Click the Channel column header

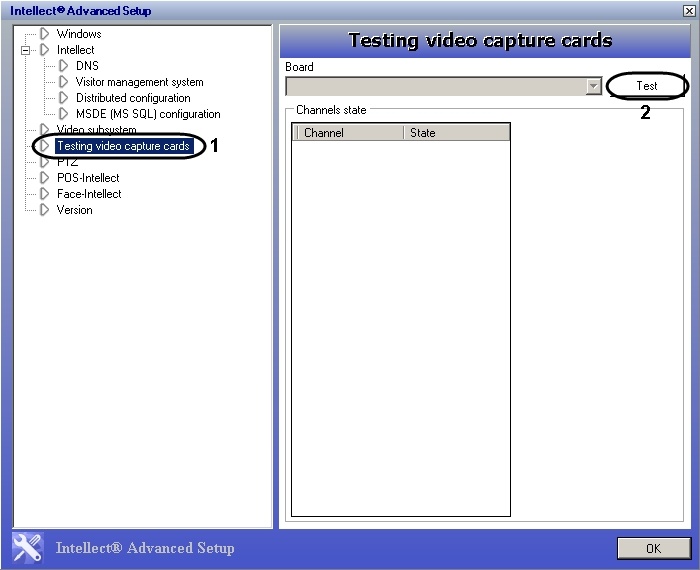[349, 133]
